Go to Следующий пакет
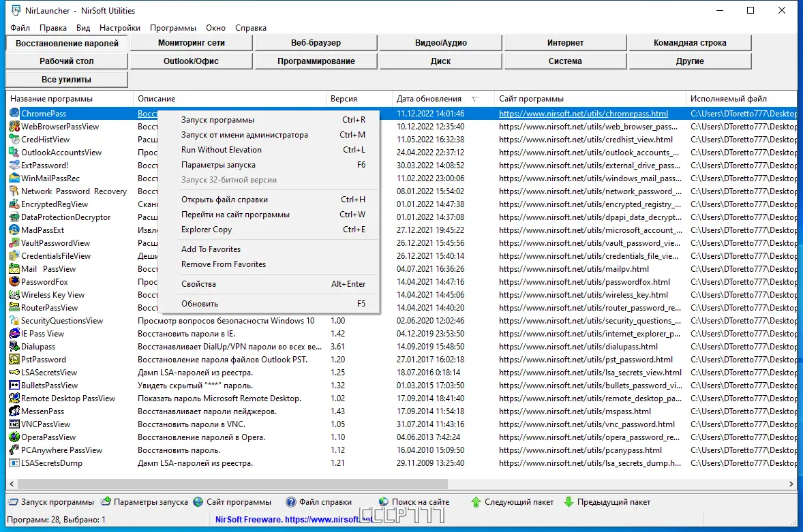This screenshot has width=803, height=532. coord(512,502)
